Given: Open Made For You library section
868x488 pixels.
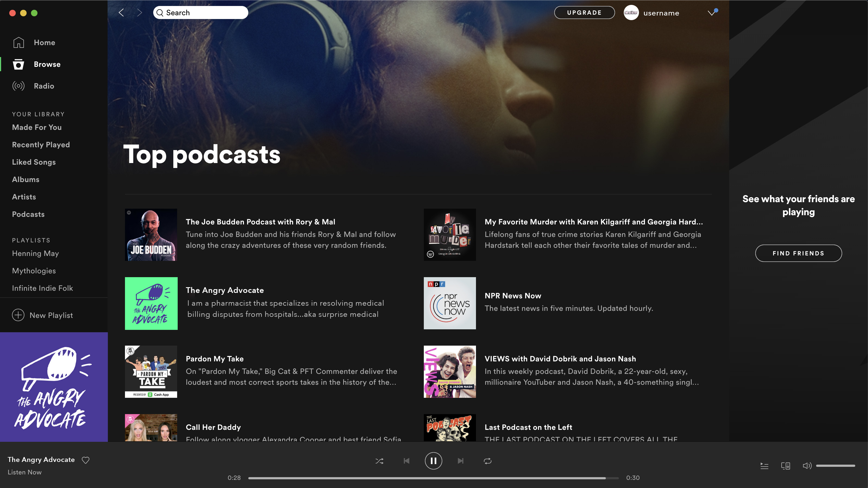Looking at the screenshot, I should [x=37, y=127].
